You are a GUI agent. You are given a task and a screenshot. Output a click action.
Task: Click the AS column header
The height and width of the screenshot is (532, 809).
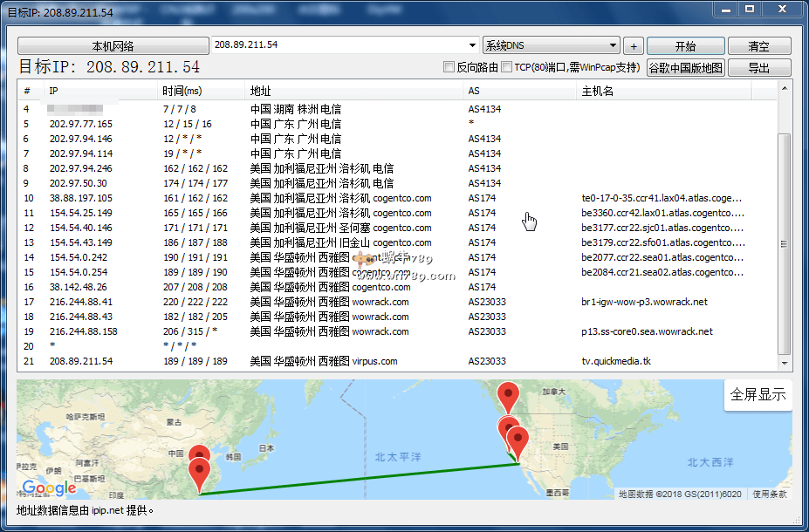tap(474, 91)
